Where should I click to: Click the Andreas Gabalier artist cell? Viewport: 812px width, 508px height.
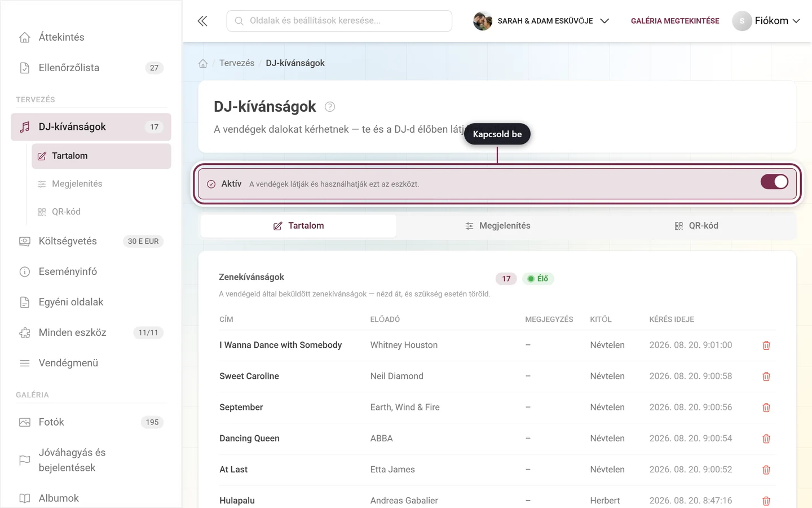[x=404, y=501]
